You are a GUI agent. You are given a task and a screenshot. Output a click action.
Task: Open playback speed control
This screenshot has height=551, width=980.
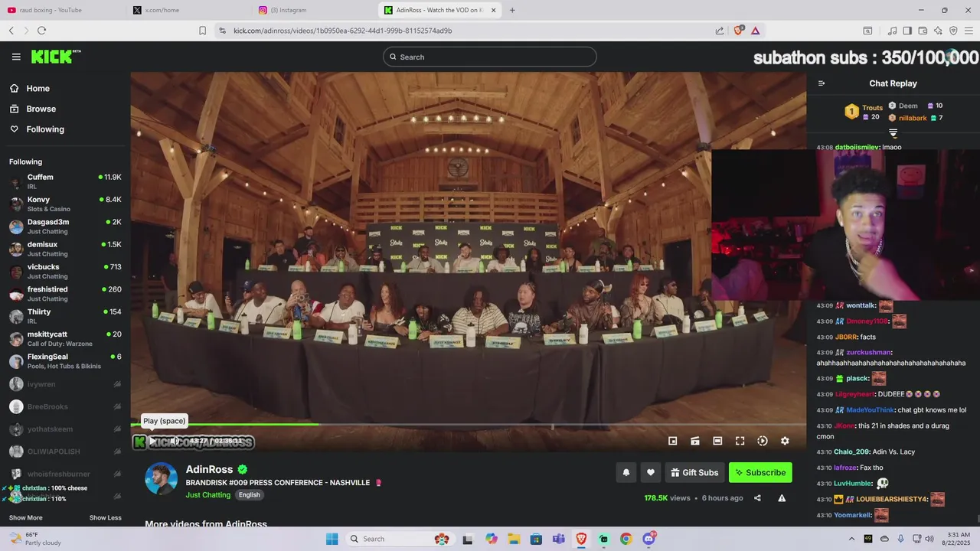(762, 441)
